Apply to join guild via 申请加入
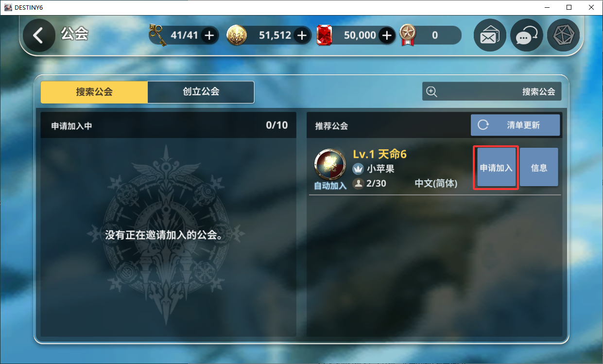Screen dimensions: 603x364 pos(496,168)
